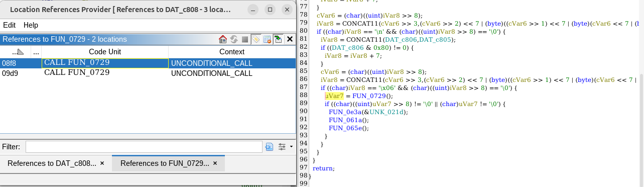Image resolution: width=644 pixels, height=187 pixels.
Task: Click line number 88 in decompiler gutter
Action: [303, 96]
